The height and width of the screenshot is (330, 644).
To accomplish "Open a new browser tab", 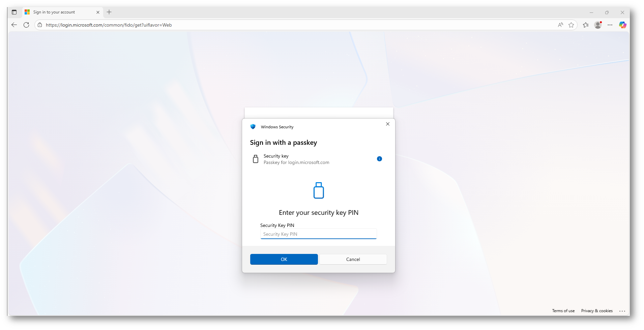I will click(109, 12).
